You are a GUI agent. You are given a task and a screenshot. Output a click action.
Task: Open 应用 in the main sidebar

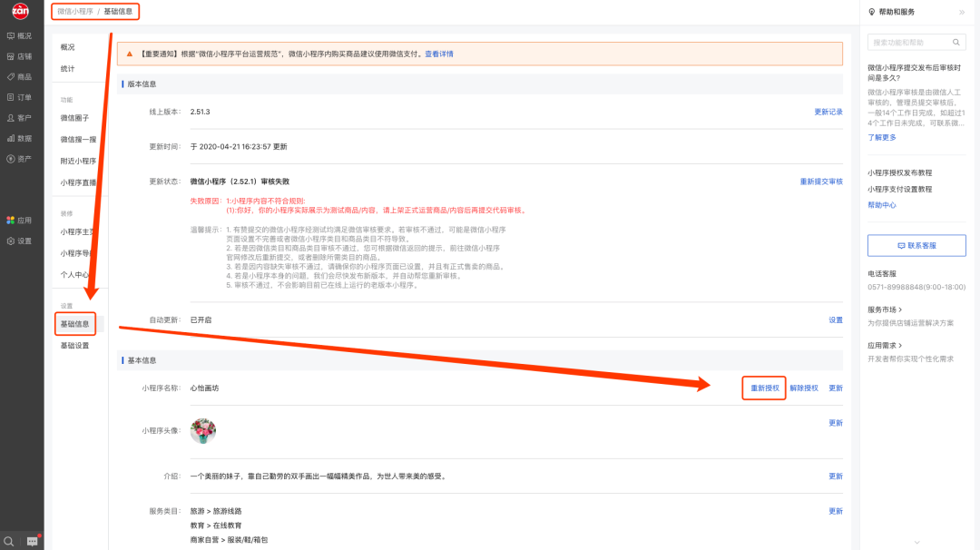coord(19,220)
